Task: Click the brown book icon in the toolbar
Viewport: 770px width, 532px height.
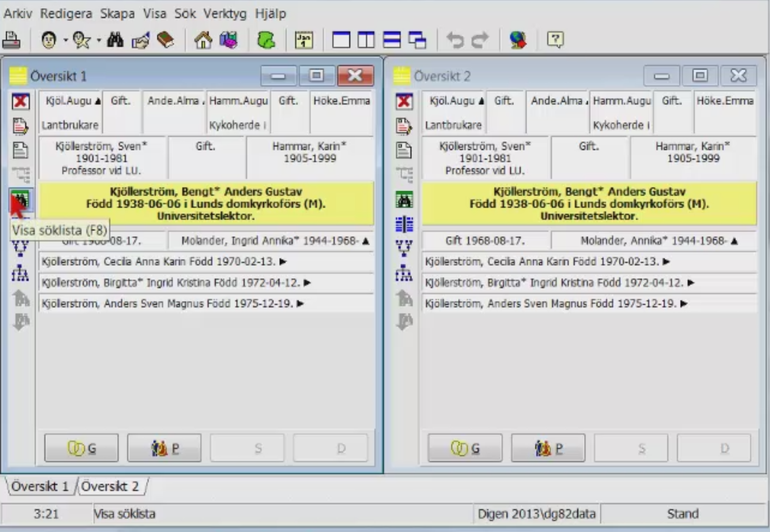Action: 166,40
